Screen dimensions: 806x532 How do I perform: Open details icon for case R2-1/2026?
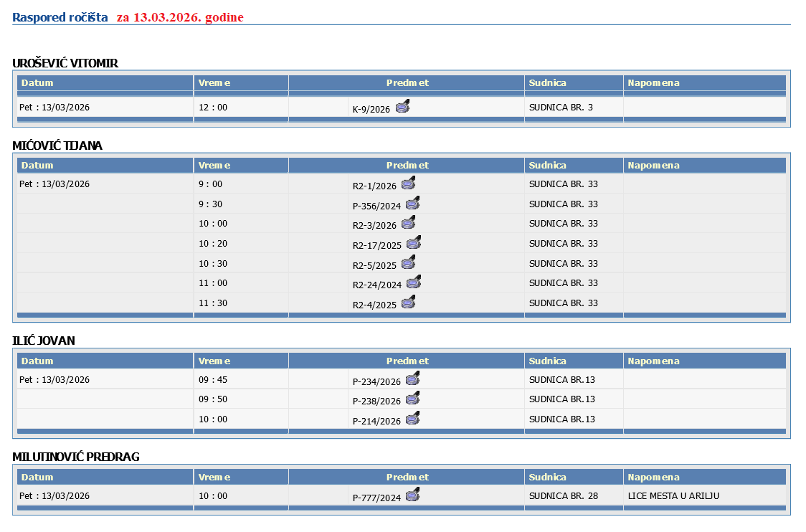409,184
